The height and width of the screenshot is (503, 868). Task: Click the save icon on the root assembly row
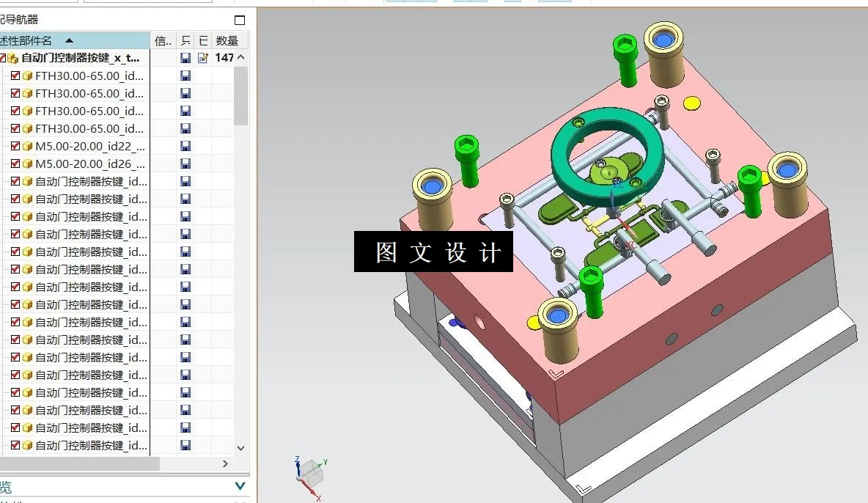pyautogui.click(x=185, y=57)
